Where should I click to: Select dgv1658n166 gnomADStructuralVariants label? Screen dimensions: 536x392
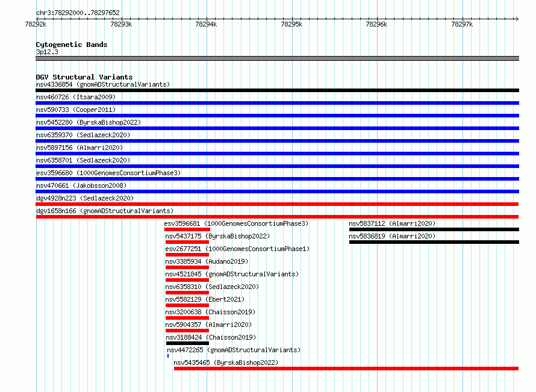click(x=105, y=211)
